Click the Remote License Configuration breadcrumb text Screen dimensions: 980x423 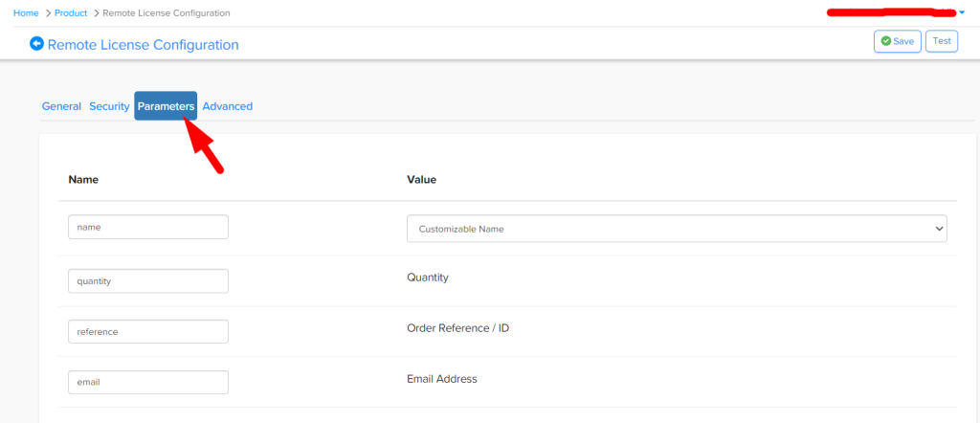[x=173, y=13]
